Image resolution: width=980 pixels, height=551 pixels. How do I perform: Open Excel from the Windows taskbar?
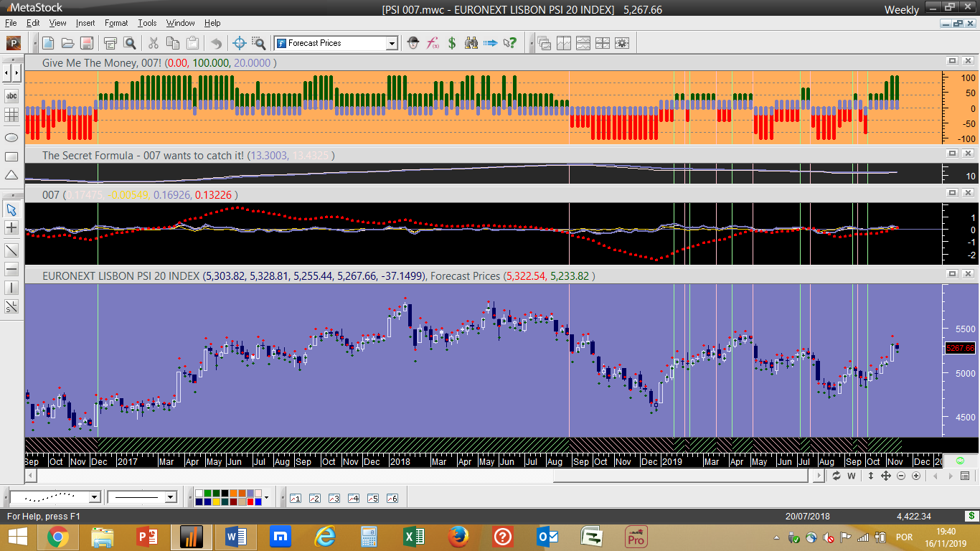coord(413,537)
